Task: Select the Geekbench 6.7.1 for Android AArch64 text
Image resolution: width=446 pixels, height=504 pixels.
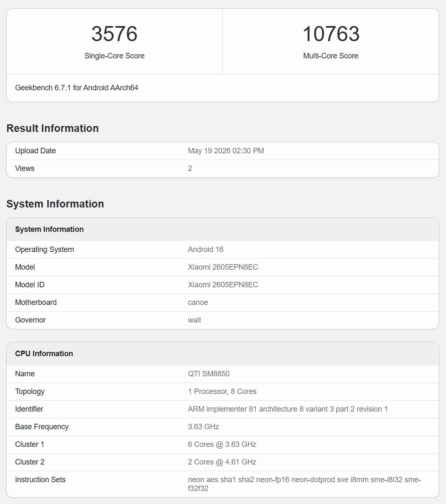Action: [x=77, y=88]
